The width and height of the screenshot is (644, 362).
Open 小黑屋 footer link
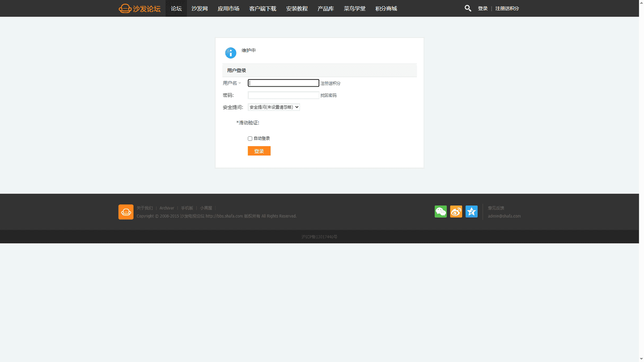[206, 208]
